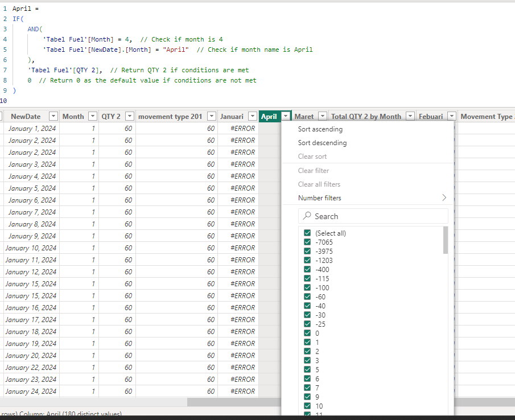Click the January 24, 2024 date cell
This screenshot has width=515, height=420.
(31, 392)
